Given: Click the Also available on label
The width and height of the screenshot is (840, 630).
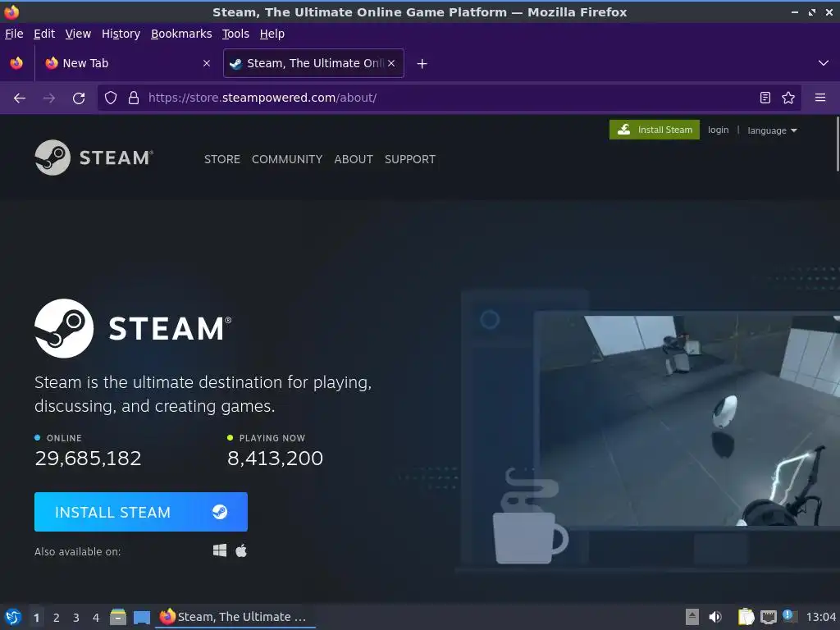Looking at the screenshot, I should click(78, 551).
